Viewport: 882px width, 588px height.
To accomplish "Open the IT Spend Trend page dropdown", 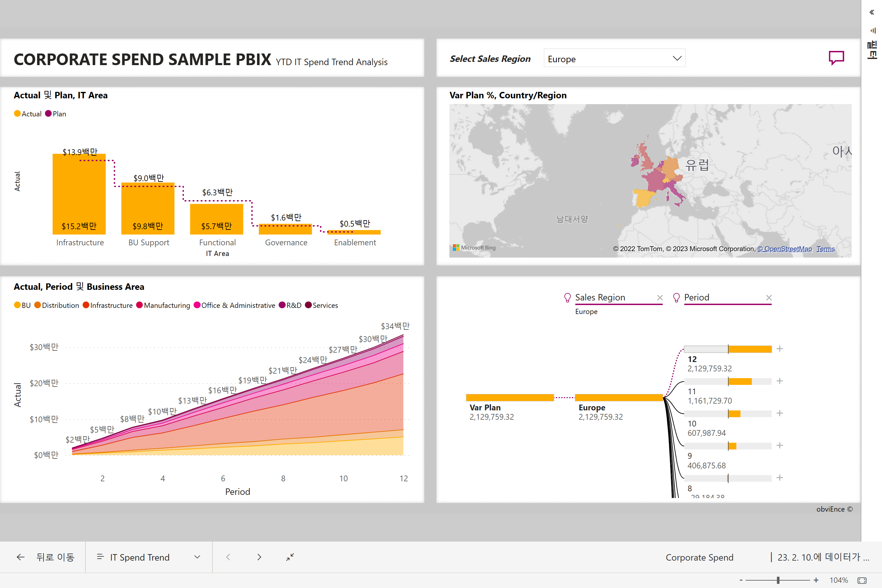I will (197, 557).
